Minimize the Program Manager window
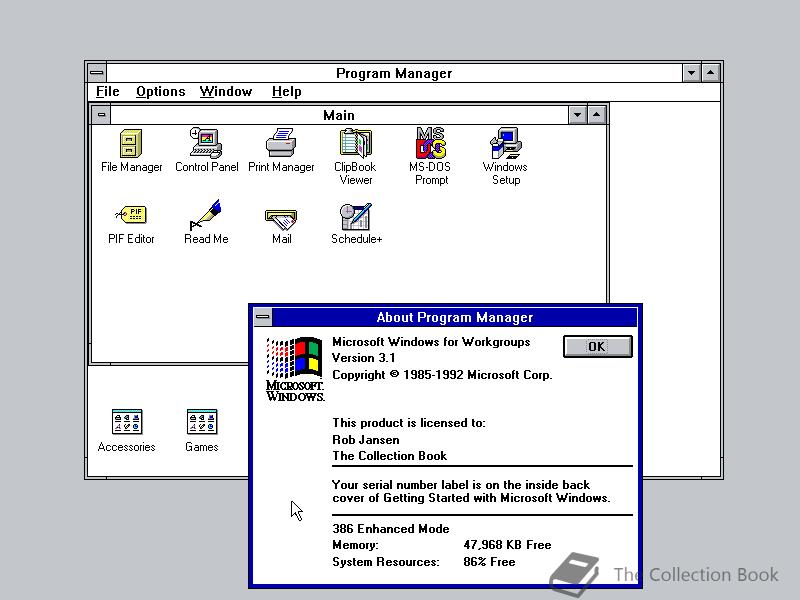800x600 pixels. [x=691, y=73]
